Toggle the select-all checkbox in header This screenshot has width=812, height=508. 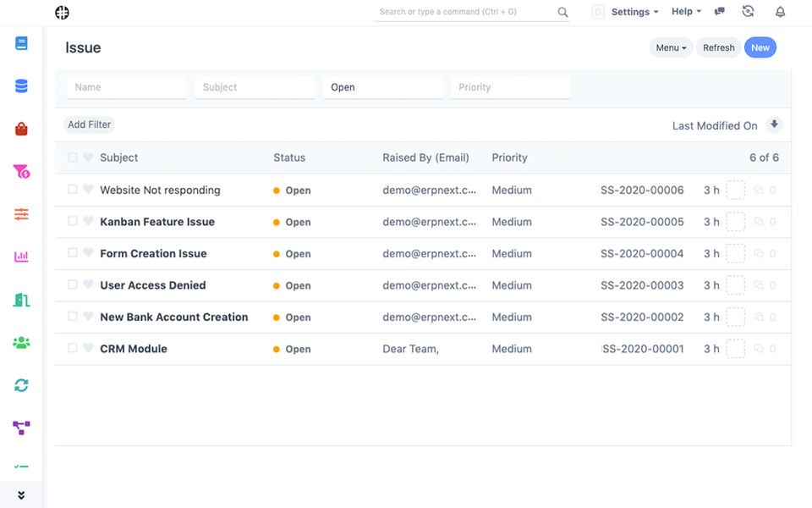coord(73,157)
